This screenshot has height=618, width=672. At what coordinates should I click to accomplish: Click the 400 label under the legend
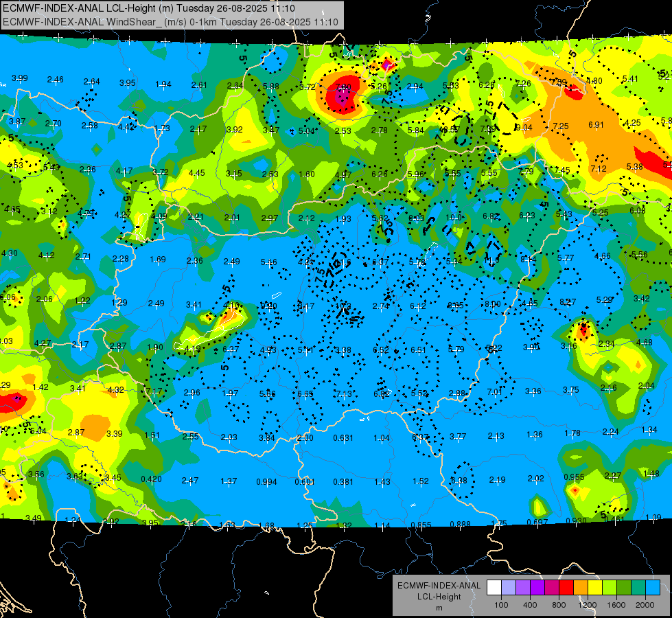tap(530, 605)
